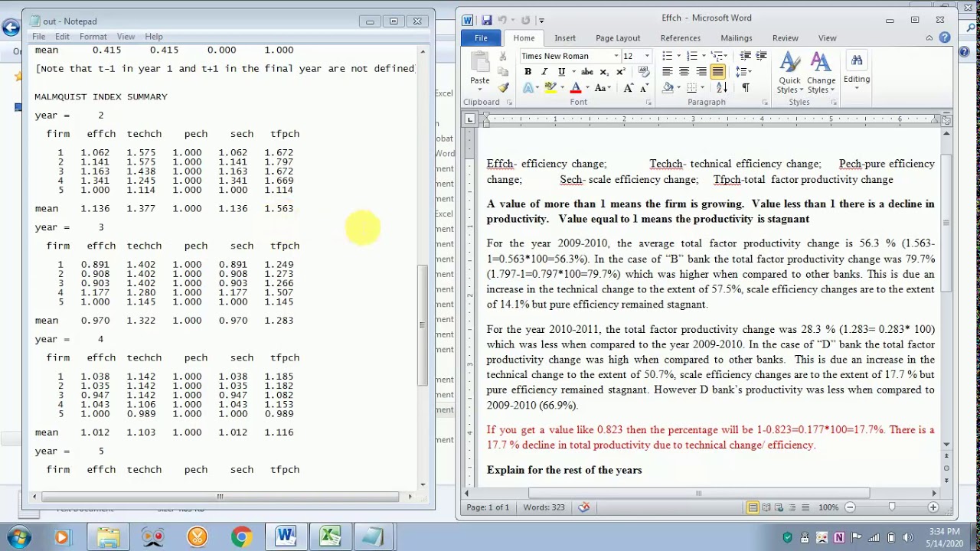Click the proofing errors icon in Word status bar

[x=584, y=507]
